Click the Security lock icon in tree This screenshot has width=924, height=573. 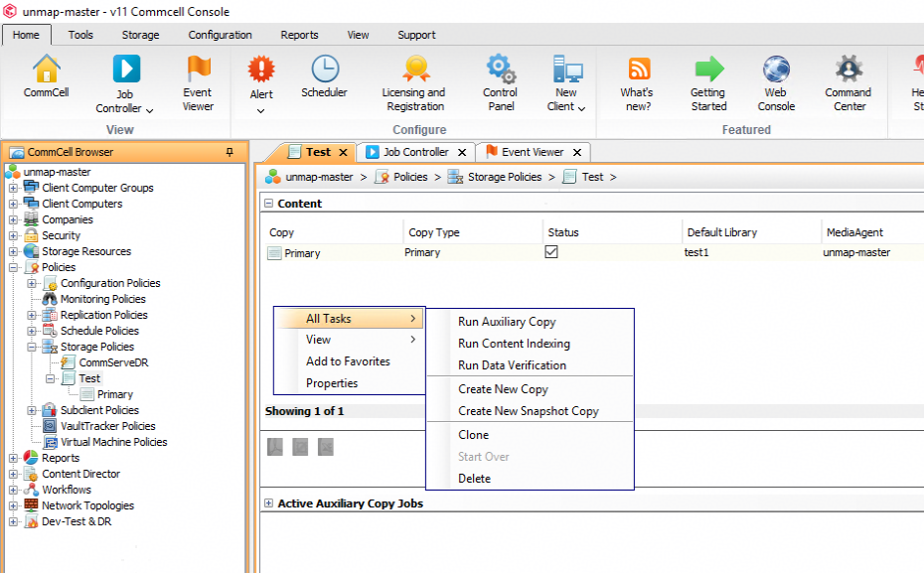pos(31,235)
